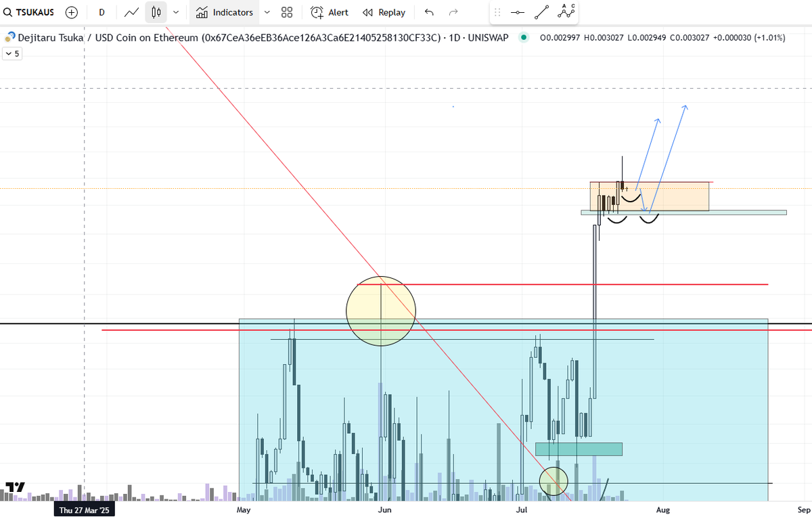Click the TradingView logo at bottom left
The height and width of the screenshot is (517, 812).
pyautogui.click(x=16, y=487)
